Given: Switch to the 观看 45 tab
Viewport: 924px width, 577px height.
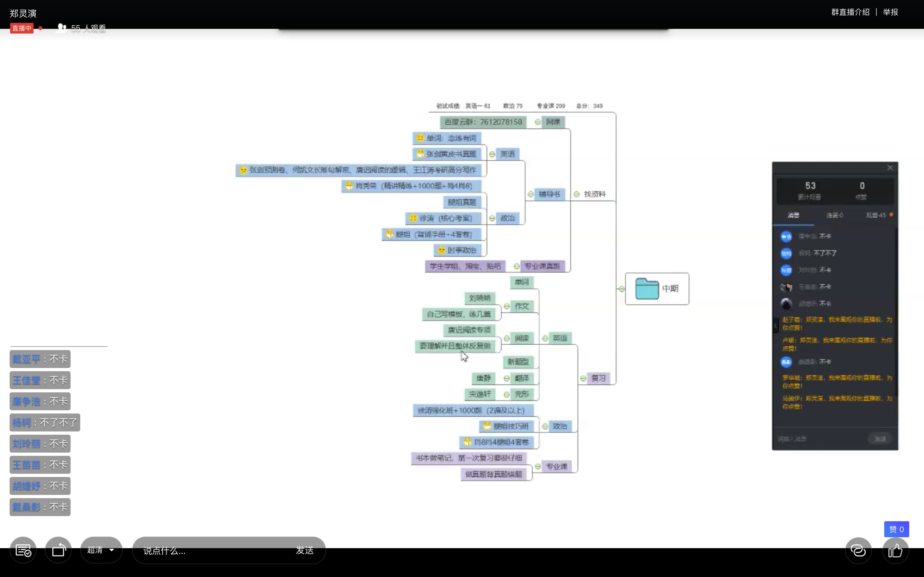Looking at the screenshot, I should (x=876, y=215).
